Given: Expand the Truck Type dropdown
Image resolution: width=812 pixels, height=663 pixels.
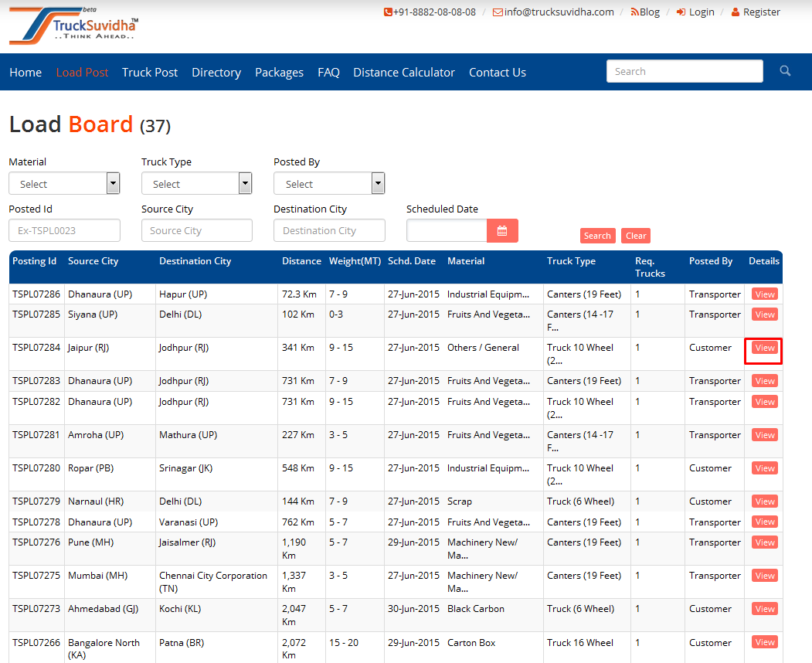Looking at the screenshot, I should coord(196,184).
